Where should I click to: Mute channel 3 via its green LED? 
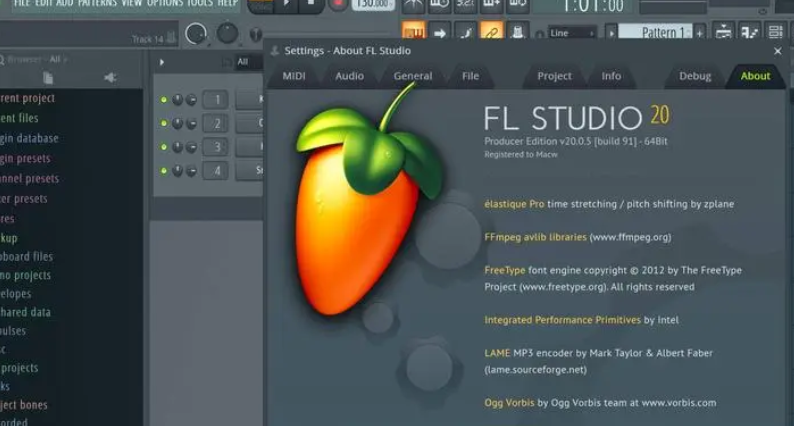[164, 147]
